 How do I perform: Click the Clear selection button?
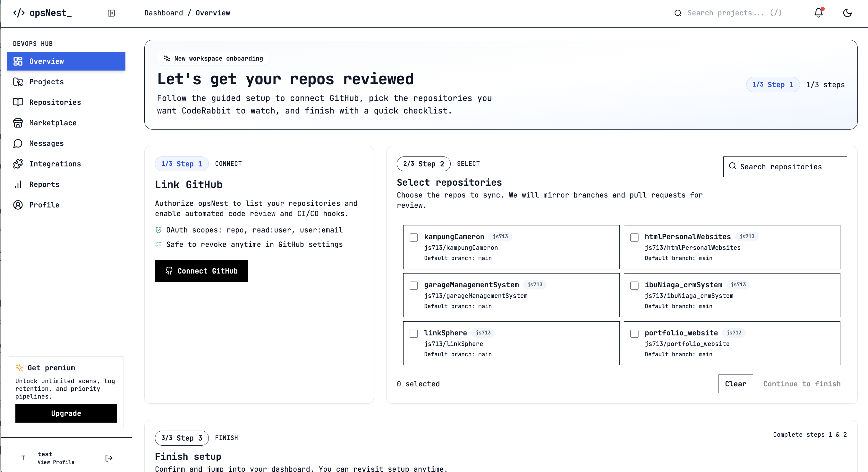735,384
